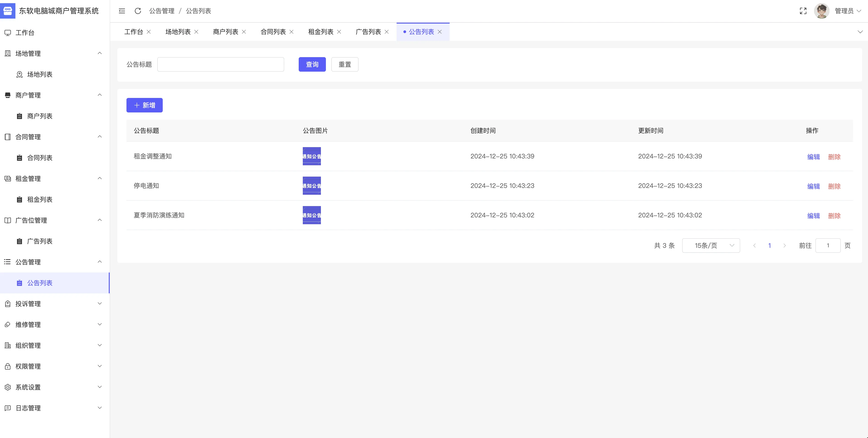Delete the 停电通知 announcement
Screen dimensions: 868x438
[x=834, y=186]
